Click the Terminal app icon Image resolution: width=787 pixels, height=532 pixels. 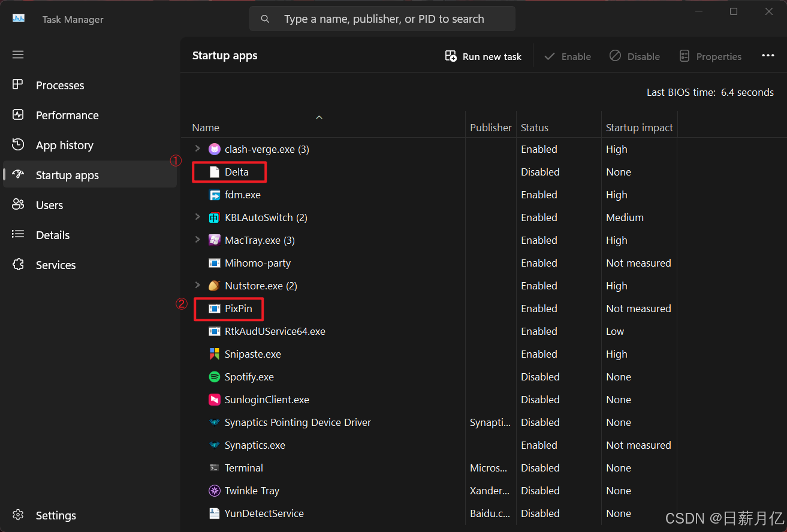[214, 468]
